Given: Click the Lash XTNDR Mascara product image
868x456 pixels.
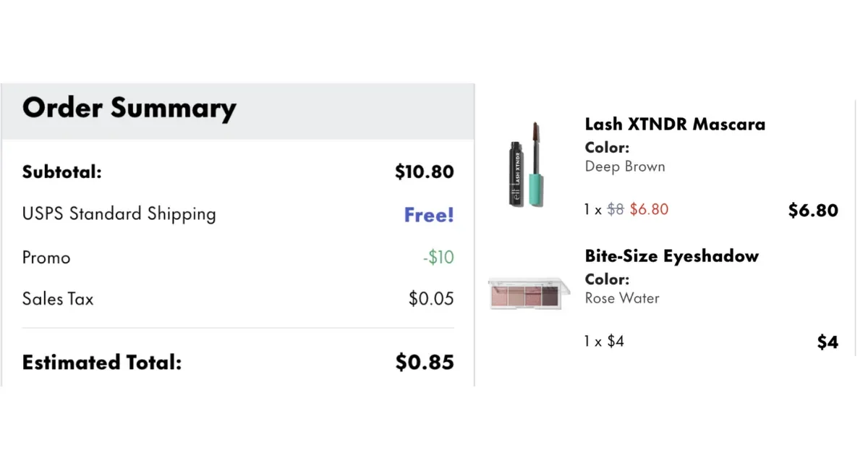Looking at the screenshot, I should pos(526,164).
